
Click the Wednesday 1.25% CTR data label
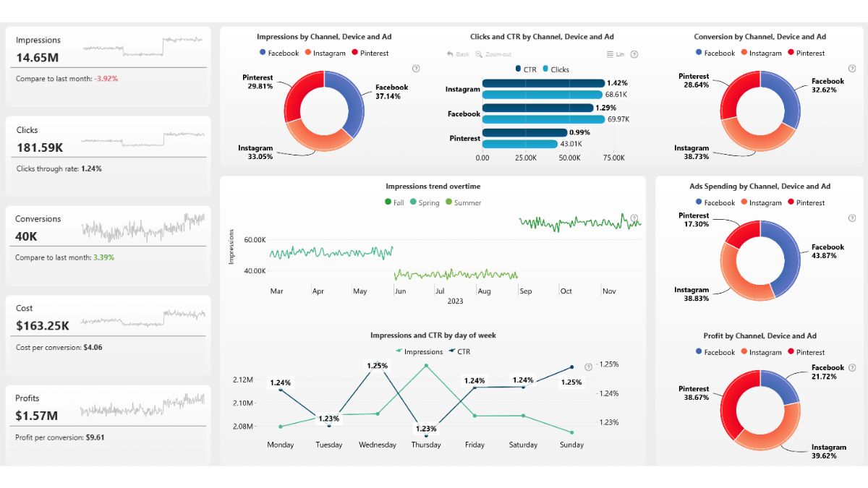coord(378,366)
